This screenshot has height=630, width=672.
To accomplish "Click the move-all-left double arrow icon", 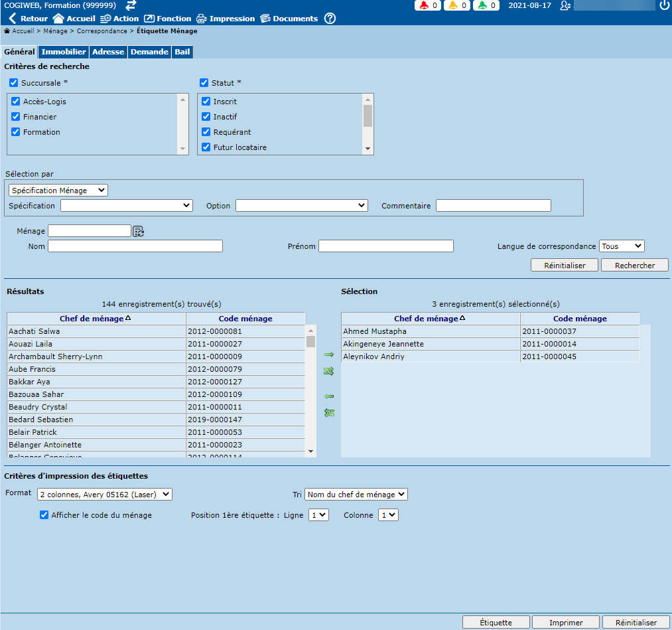I will 329,413.
